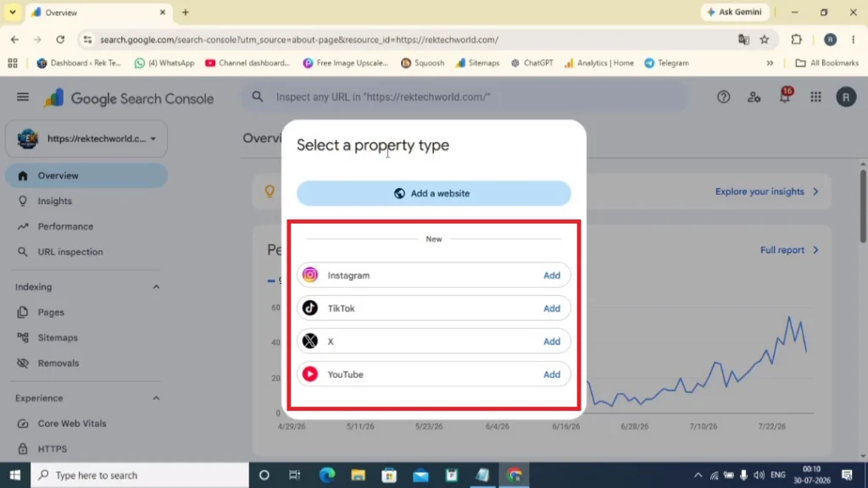Viewport: 868px width, 488px height.
Task: Add a YouTube property
Action: (551, 374)
